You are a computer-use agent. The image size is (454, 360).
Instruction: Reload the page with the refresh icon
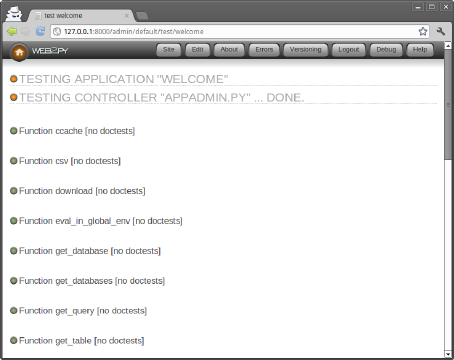click(40, 31)
